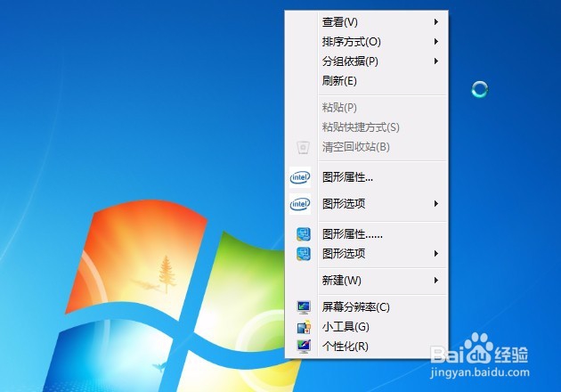561x392 pixels.
Task: Open 图形属性...... with blue monitor icon
Action: [x=366, y=234]
